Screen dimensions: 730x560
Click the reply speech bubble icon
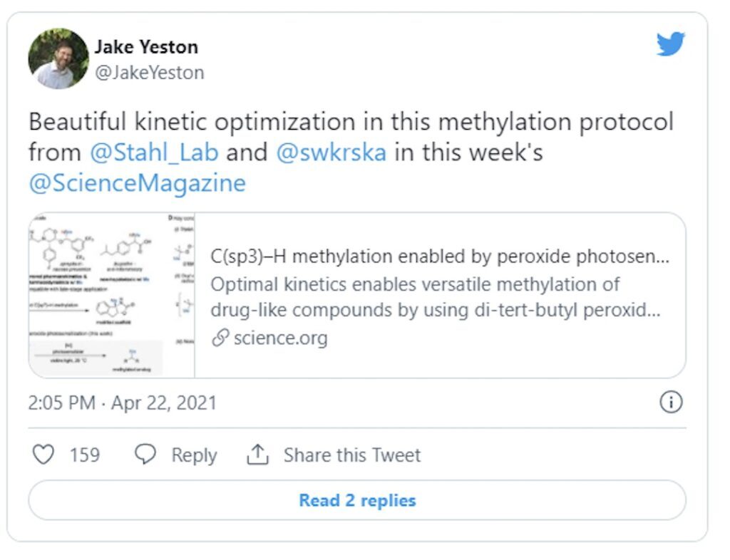145,455
